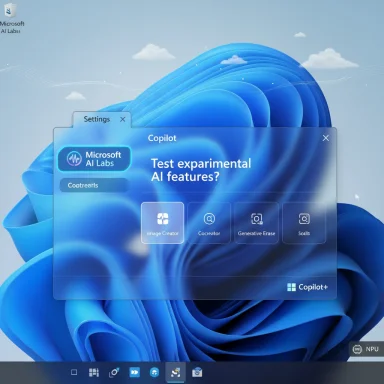Open the Microsoft AI Labs desktop shortcut
Viewport: 384px width, 384px height.
click(x=12, y=18)
